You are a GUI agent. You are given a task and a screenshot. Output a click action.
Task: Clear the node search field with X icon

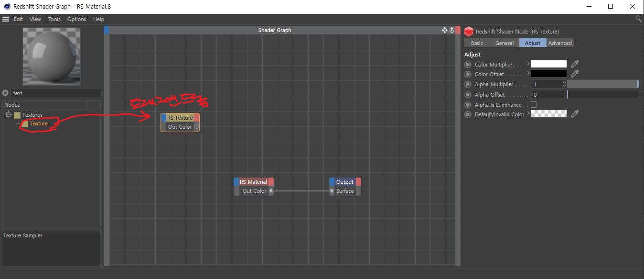tap(5, 93)
